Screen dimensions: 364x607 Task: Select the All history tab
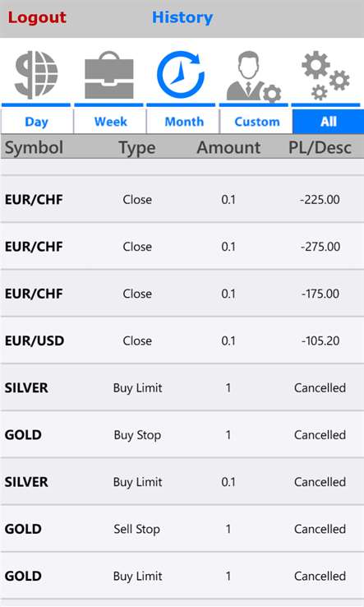click(x=328, y=122)
